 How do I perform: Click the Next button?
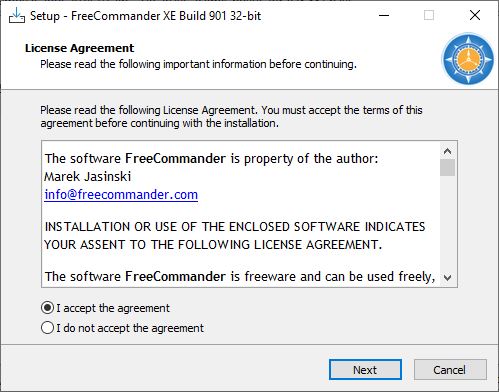365,370
